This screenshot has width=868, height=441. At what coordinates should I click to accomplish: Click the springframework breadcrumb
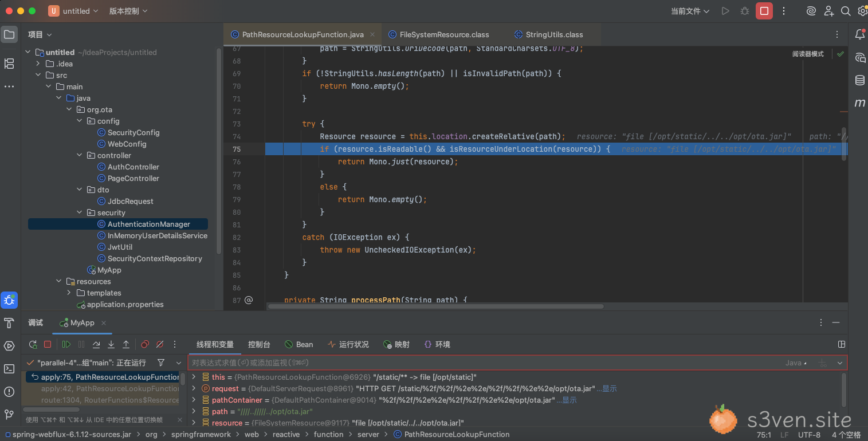coord(201,434)
